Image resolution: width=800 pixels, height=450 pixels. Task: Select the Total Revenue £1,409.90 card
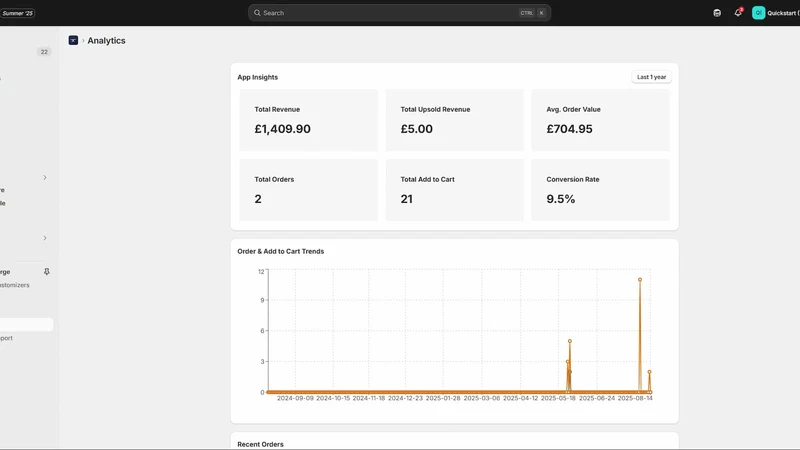[x=309, y=120]
